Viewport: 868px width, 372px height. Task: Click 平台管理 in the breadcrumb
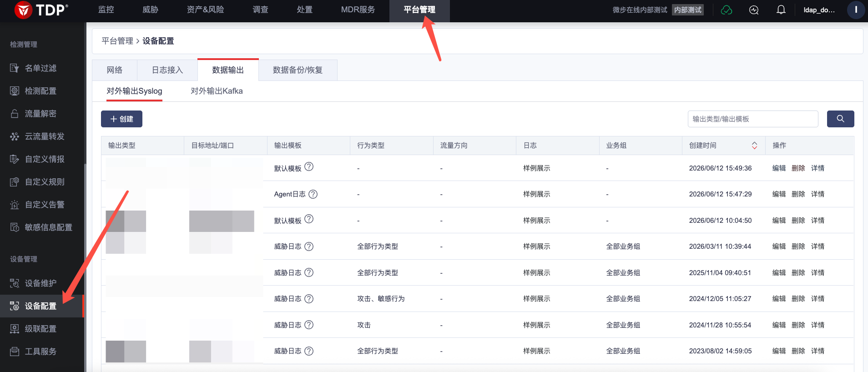(x=117, y=41)
